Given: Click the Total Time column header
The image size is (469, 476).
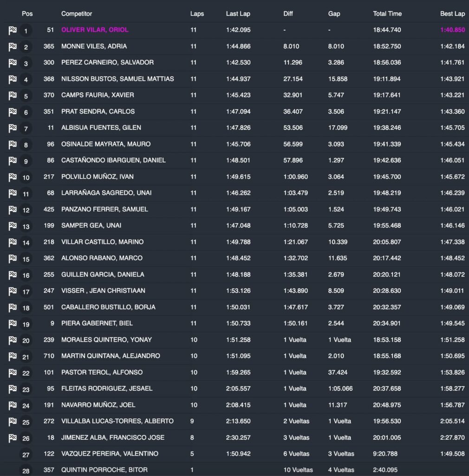Looking at the screenshot, I should click(x=387, y=13).
